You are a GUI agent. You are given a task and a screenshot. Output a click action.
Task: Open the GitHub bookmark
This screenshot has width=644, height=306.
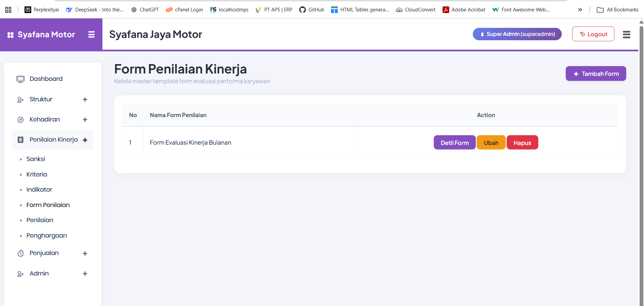(312, 10)
